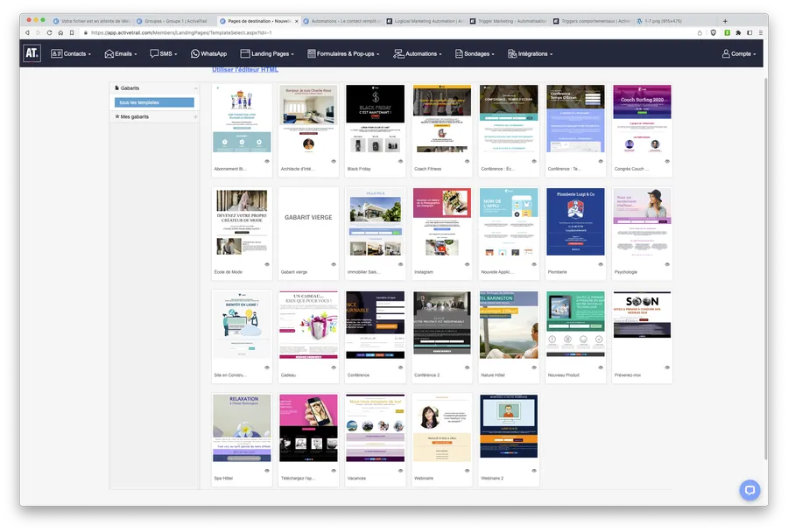The height and width of the screenshot is (532, 788).
Task: Expand Mes gabarits with plus icon
Action: [195, 117]
